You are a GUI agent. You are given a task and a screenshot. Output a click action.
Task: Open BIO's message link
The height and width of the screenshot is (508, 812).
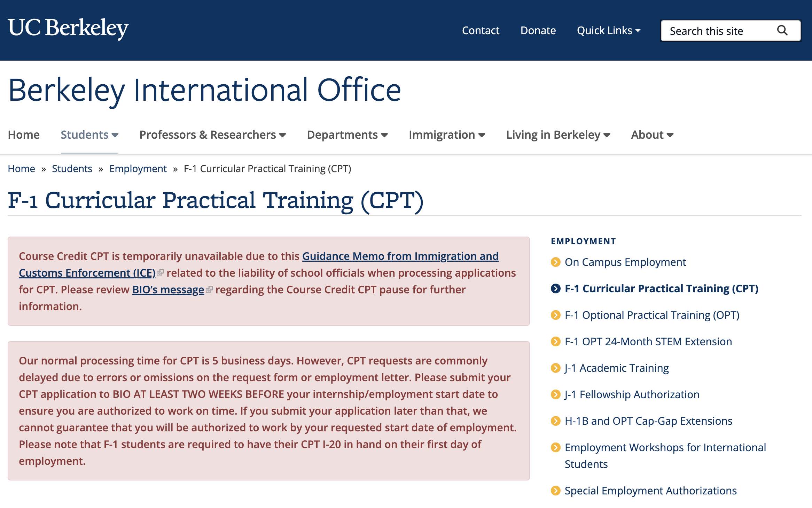(x=168, y=290)
